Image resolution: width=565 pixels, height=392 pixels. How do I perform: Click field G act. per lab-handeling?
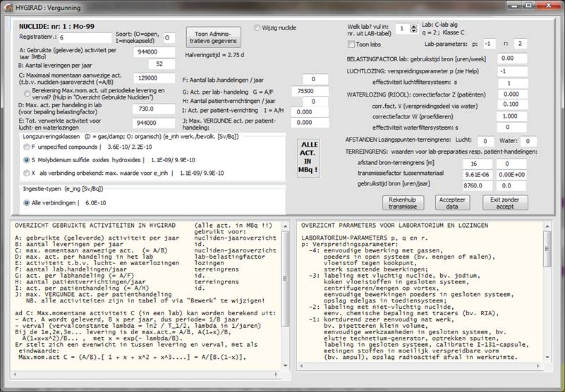(x=310, y=92)
